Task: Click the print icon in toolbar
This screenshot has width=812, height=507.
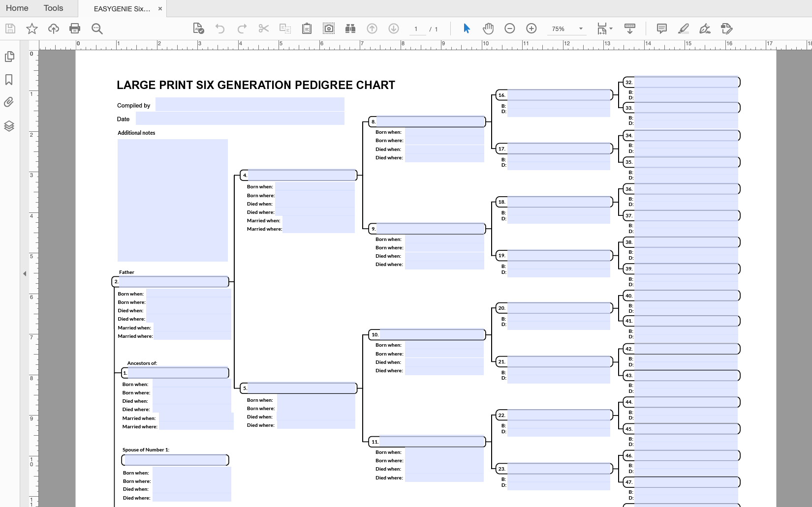Action: click(x=75, y=29)
